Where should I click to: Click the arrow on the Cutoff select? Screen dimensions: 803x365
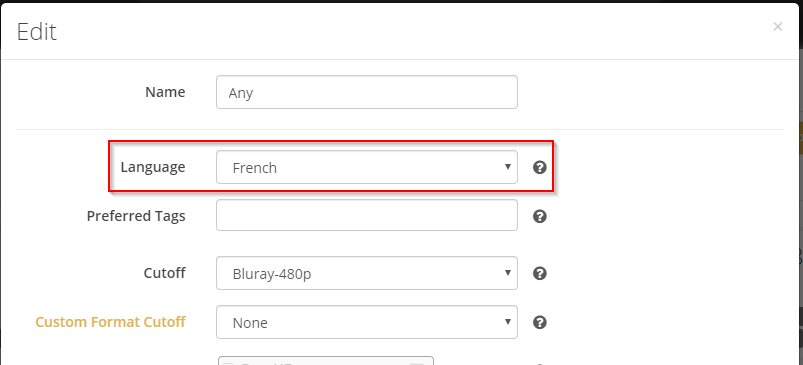[508, 272]
